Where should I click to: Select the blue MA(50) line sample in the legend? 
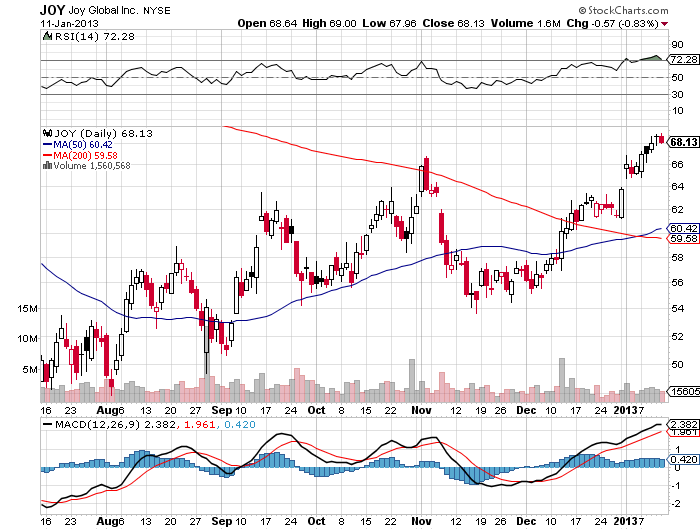point(47,145)
